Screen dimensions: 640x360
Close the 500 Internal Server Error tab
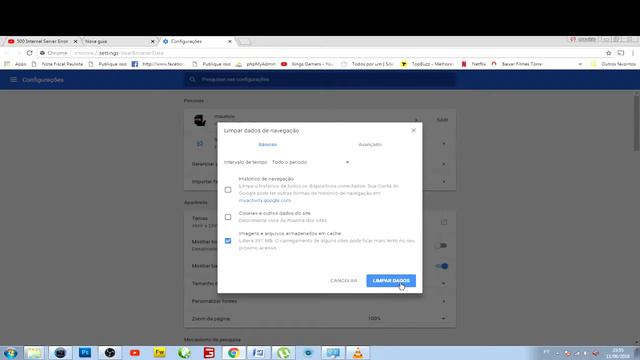pos(75,41)
